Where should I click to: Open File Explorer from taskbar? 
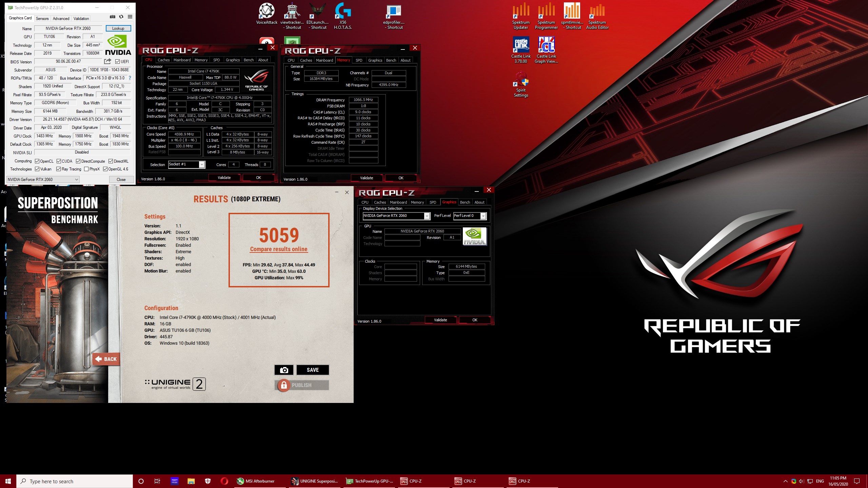click(x=191, y=481)
